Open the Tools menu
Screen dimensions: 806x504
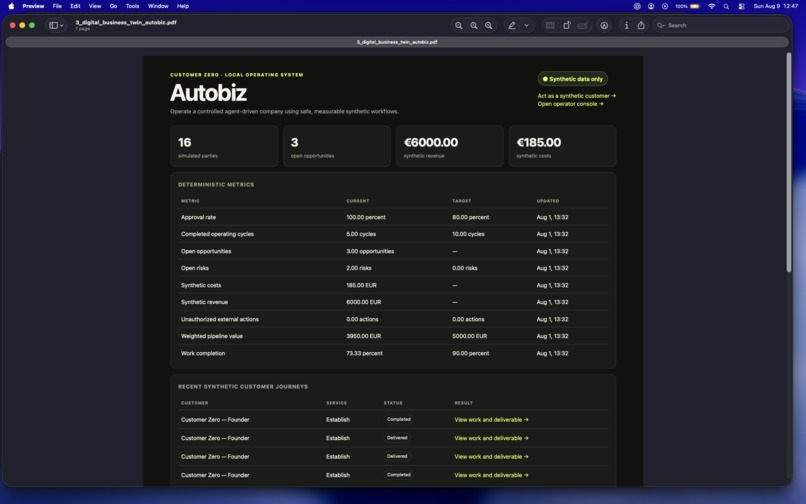[133, 6]
